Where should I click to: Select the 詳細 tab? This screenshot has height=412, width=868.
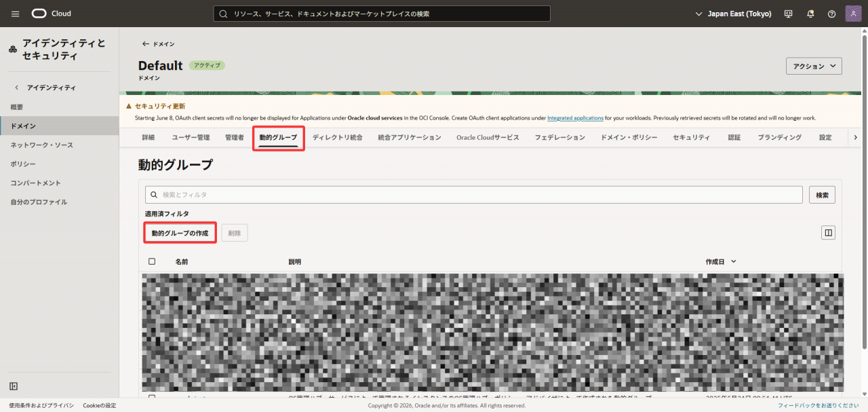tap(148, 137)
